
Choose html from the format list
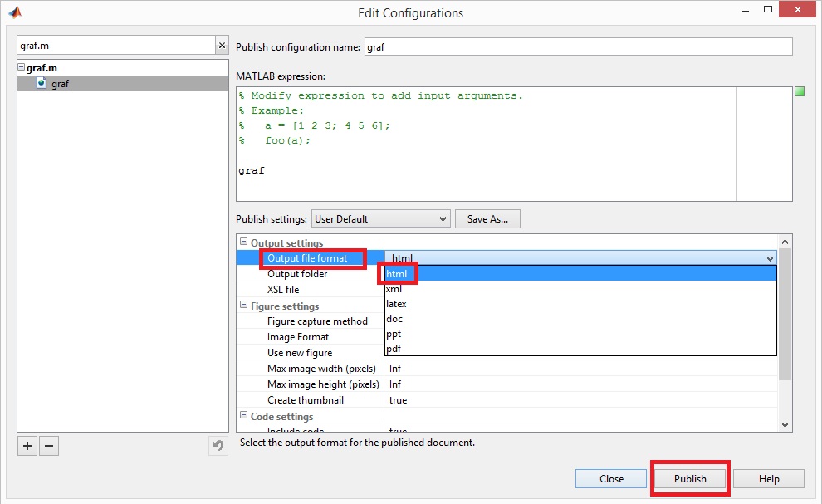point(580,273)
